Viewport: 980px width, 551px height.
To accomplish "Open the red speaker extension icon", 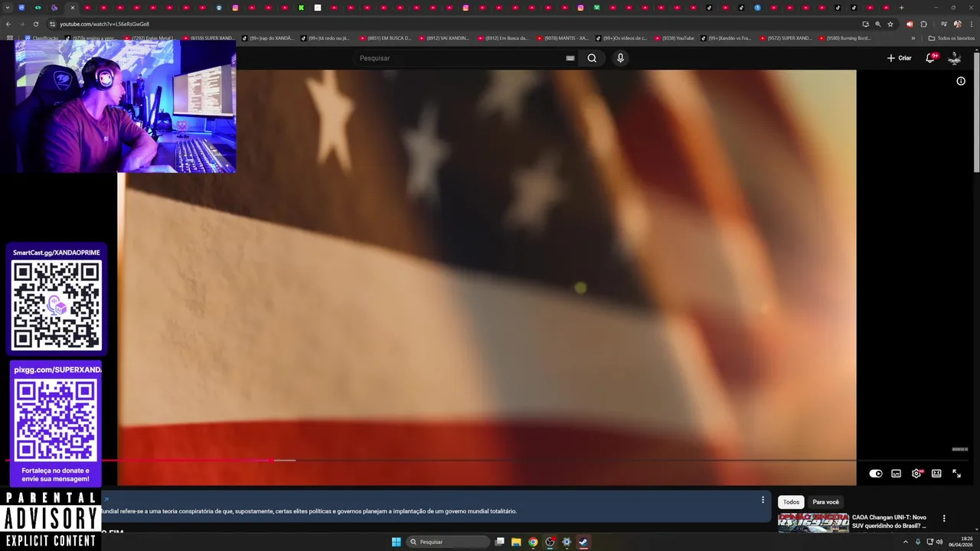I will (910, 24).
